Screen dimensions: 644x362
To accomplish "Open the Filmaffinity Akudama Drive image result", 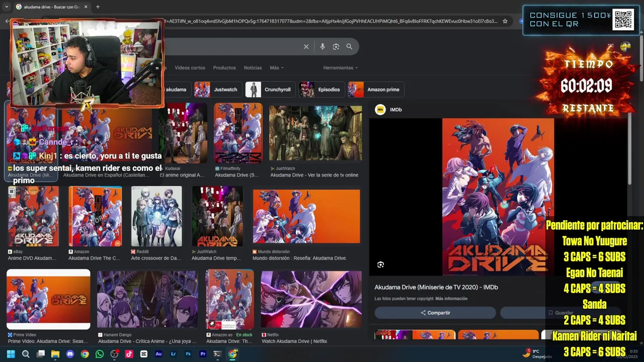I will [x=238, y=140].
